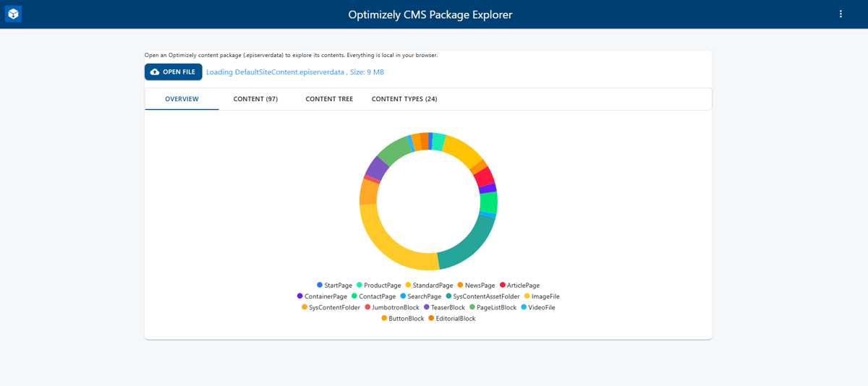This screenshot has height=386, width=868.
Task: Hide ContainerPage via its legend entry
Action: click(323, 296)
